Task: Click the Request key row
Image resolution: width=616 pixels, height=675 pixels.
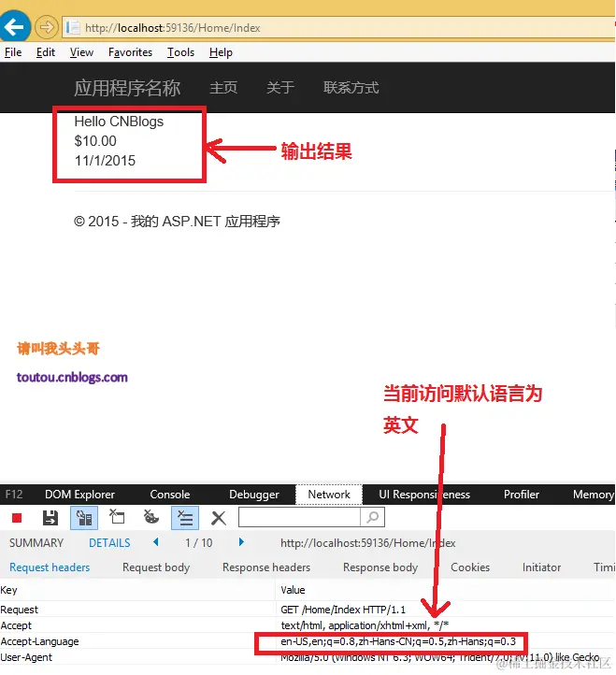Action: 19,610
